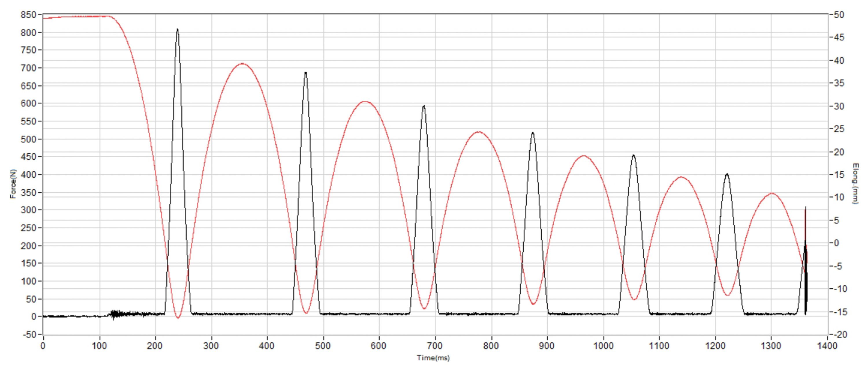Click the Time(ms) axis title
This screenshot has height=365, width=868.
[433, 357]
